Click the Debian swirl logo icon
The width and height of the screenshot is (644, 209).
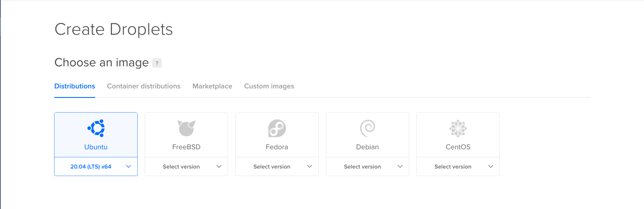[x=368, y=128]
